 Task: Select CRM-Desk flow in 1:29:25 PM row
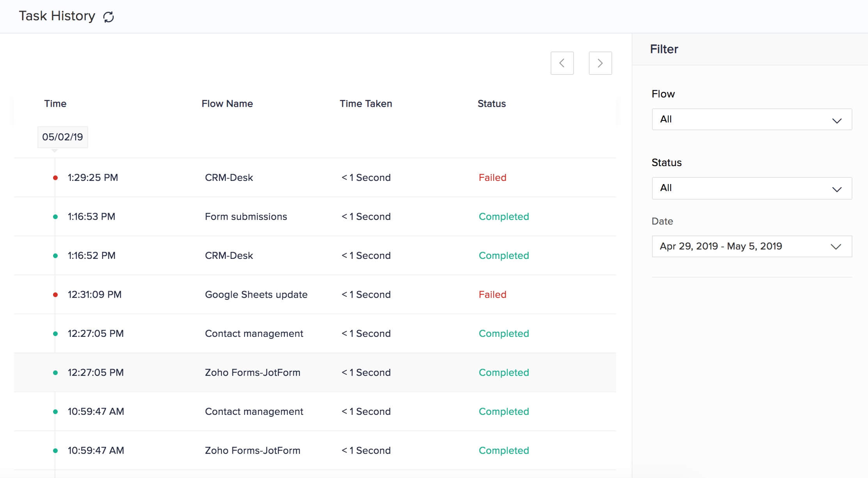[229, 177]
